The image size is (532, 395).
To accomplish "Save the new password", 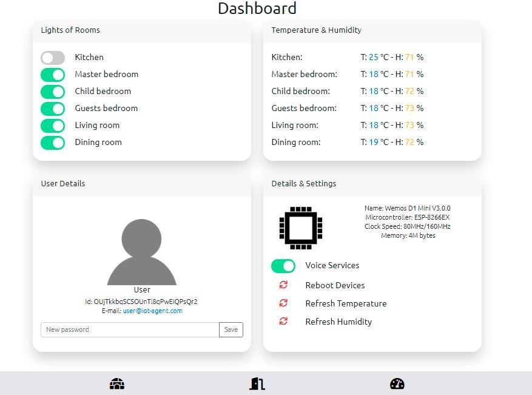I will coord(231,329).
